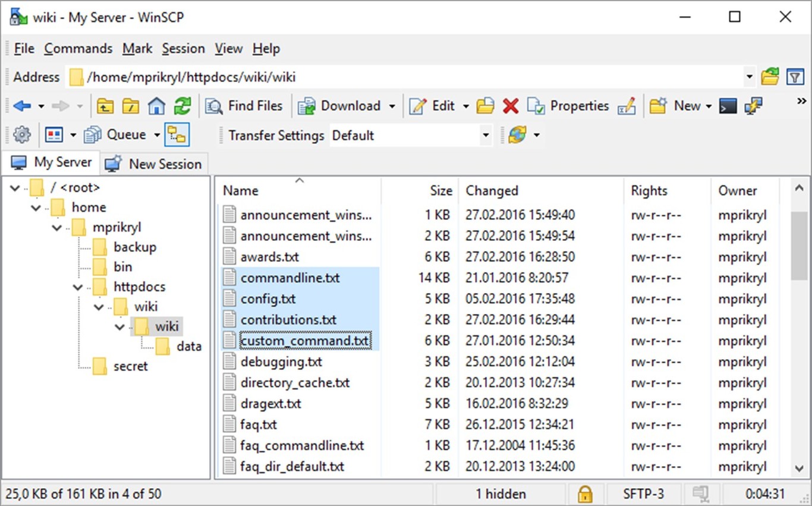Launch the terminal console icon
Screen dimensions: 812x506
click(728, 105)
